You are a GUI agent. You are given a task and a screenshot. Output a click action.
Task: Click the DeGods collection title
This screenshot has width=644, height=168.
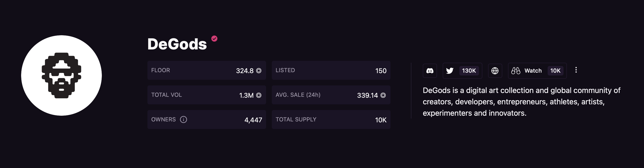click(177, 44)
